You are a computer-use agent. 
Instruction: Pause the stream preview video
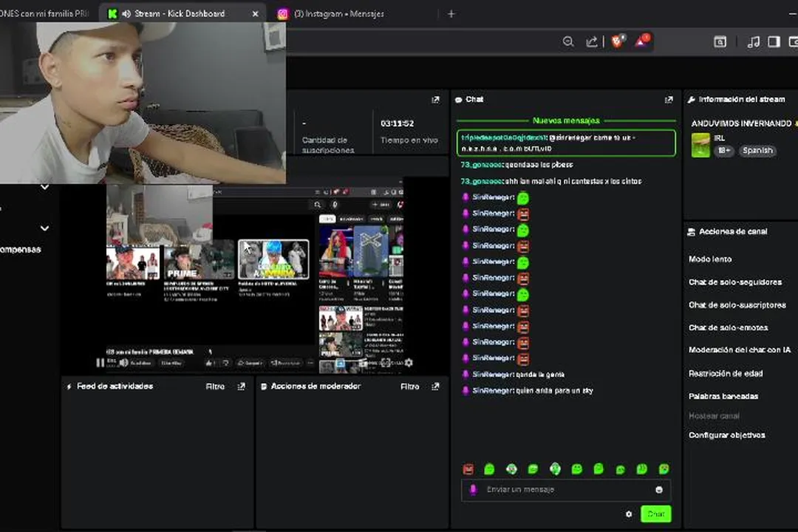click(x=100, y=363)
